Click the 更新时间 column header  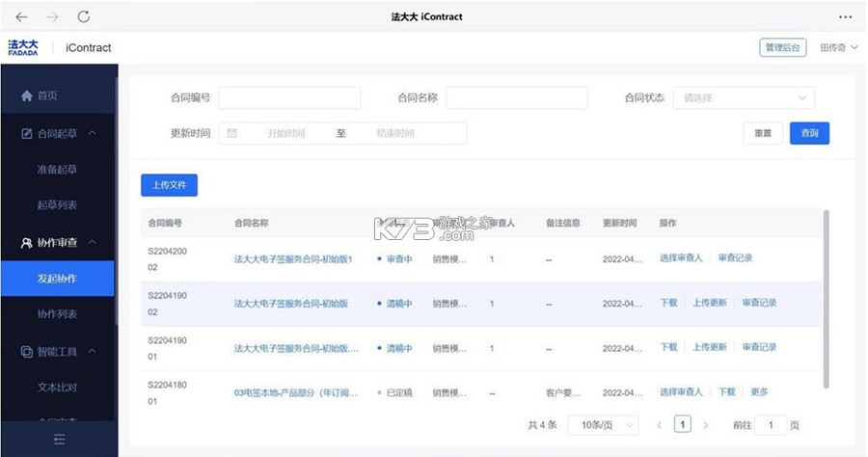(619, 223)
